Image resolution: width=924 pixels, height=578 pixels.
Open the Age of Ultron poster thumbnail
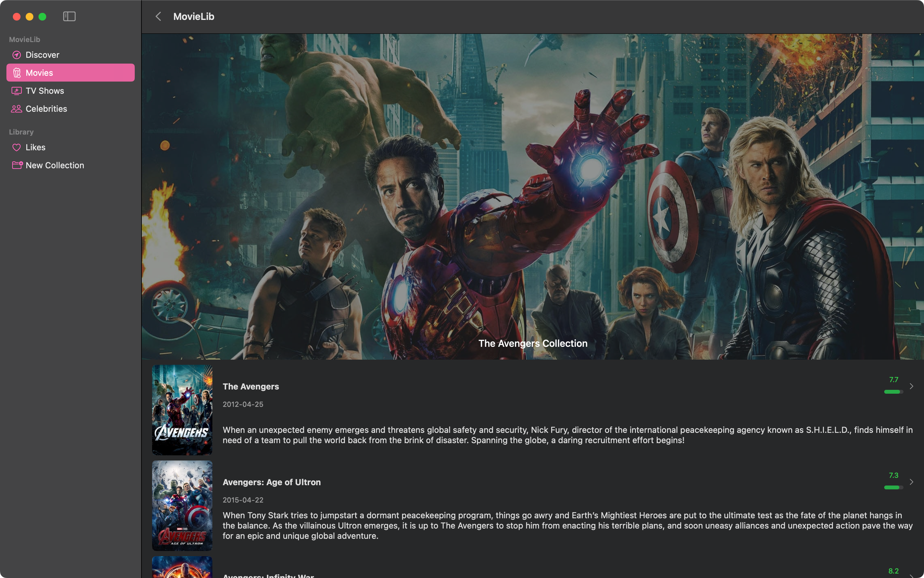pos(182,505)
